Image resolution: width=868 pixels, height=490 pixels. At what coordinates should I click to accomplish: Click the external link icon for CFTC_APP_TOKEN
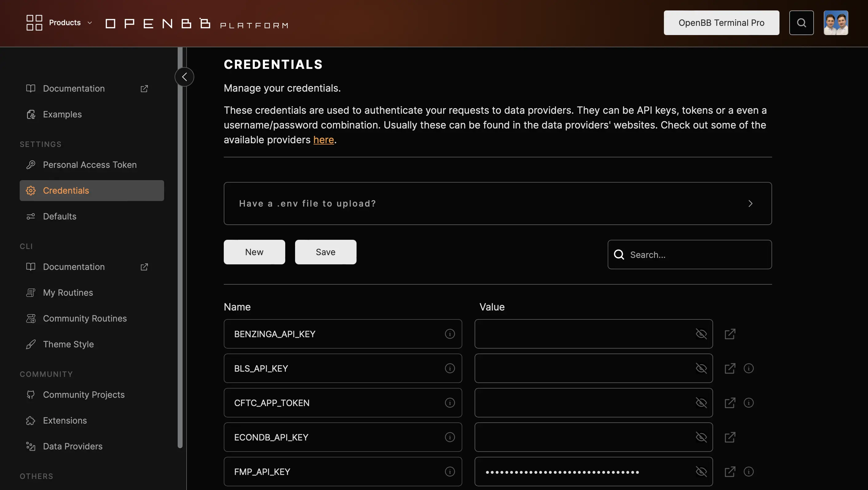pyautogui.click(x=730, y=402)
